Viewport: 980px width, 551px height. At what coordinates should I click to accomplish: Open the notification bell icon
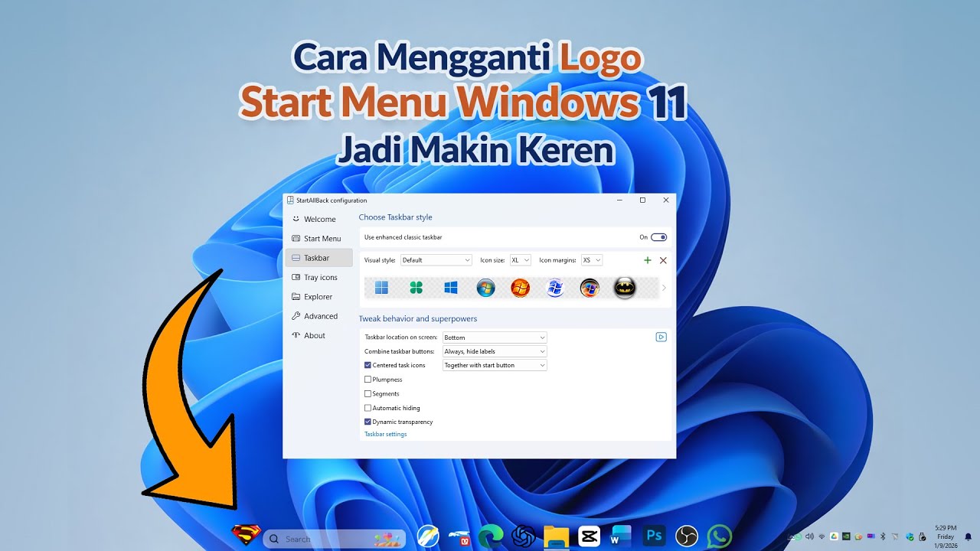coord(969,536)
